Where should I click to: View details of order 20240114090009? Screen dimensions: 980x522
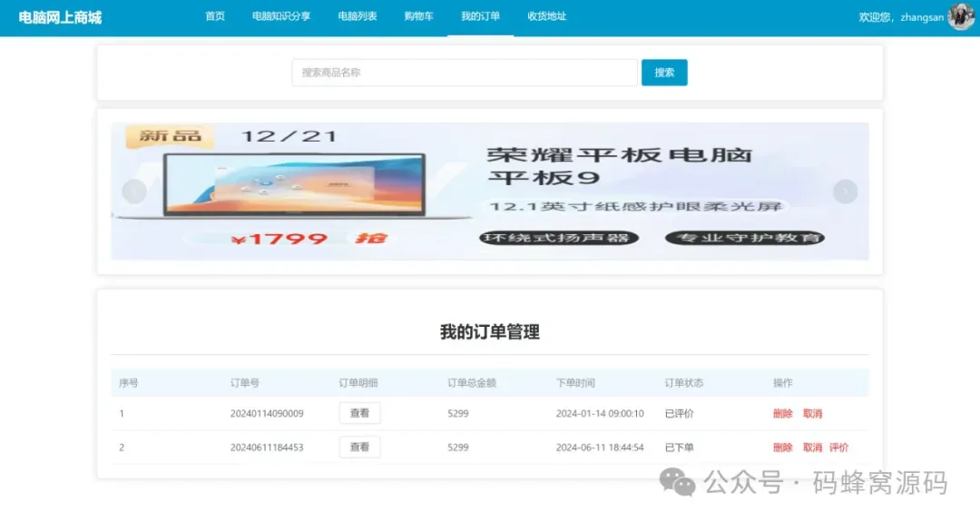point(360,413)
